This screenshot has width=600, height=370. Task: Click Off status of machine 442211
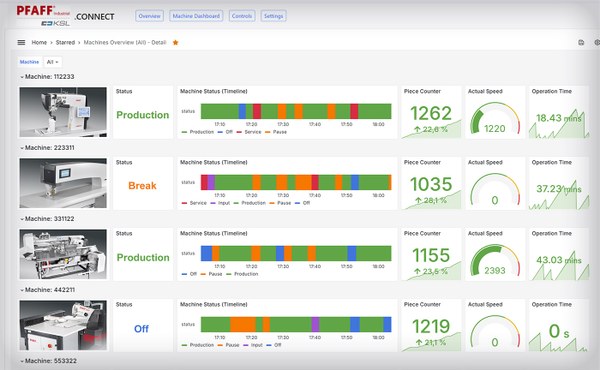pyautogui.click(x=141, y=329)
